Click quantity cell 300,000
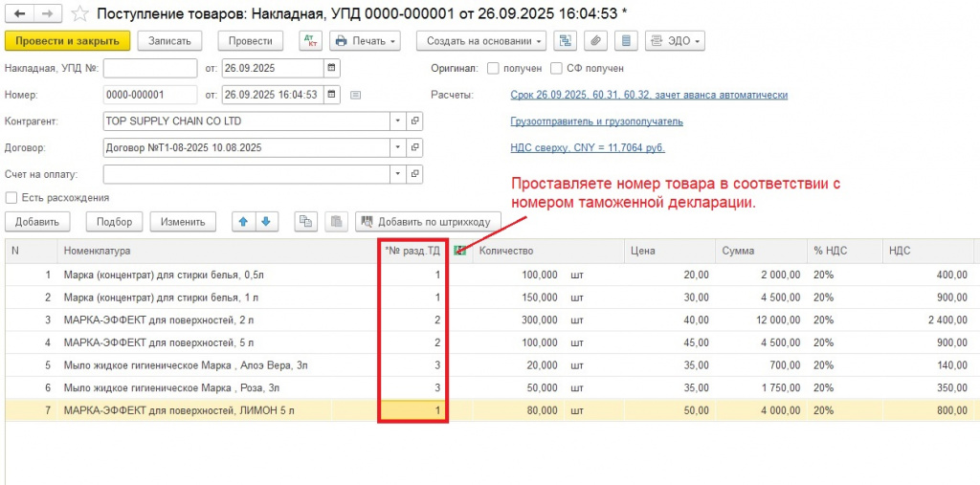980x485 pixels. coord(519,320)
